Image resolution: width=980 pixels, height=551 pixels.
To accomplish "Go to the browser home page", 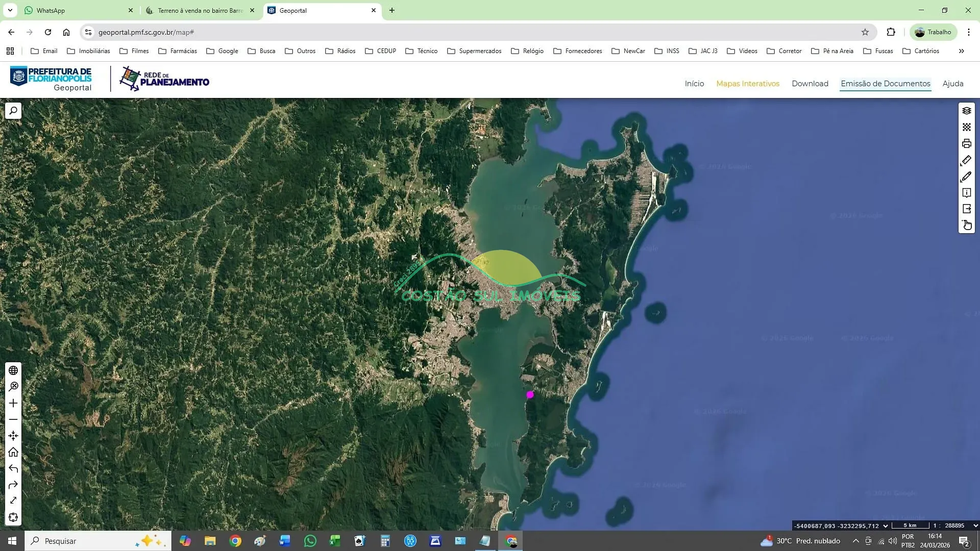I will [66, 32].
